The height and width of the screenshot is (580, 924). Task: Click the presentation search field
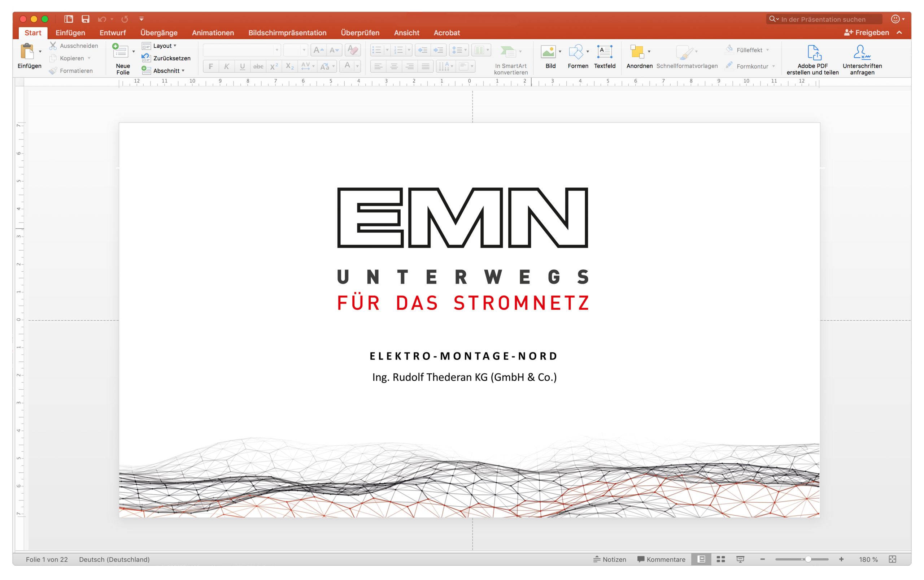click(824, 19)
